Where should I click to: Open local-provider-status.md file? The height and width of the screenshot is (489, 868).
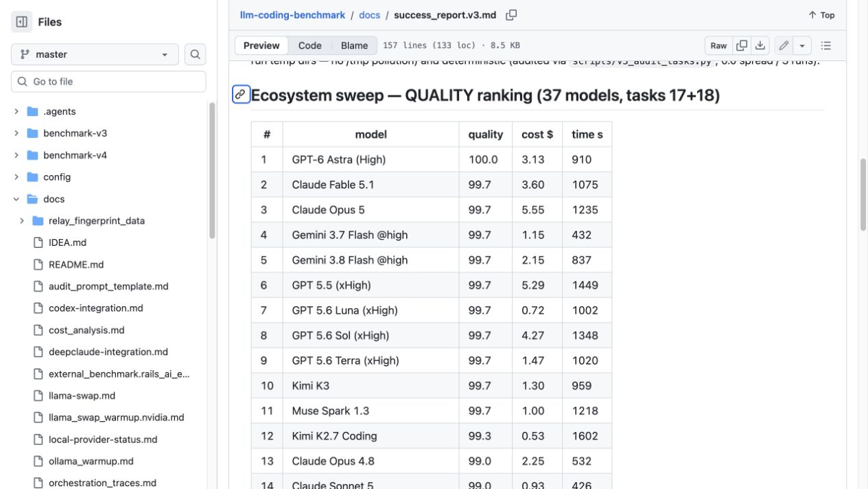click(x=103, y=440)
